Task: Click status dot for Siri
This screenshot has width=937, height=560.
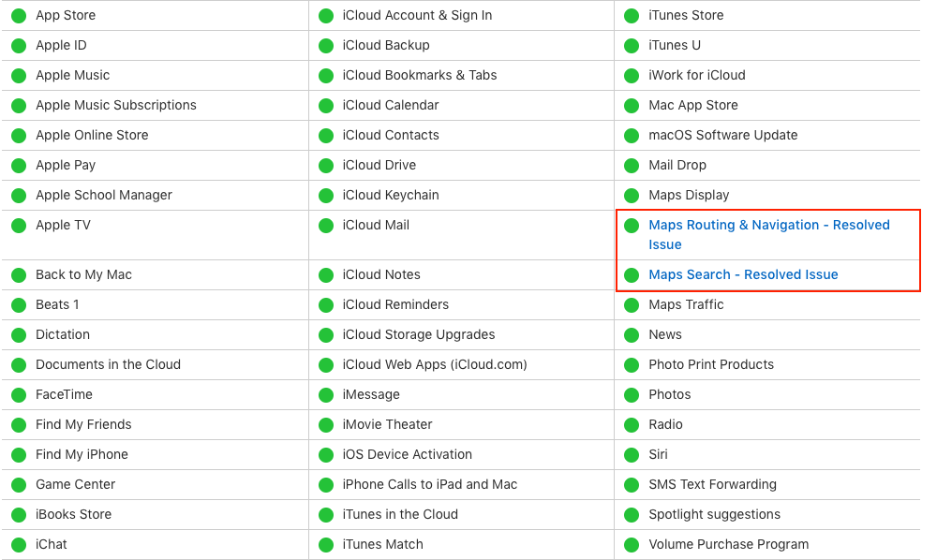Action: 632,455
